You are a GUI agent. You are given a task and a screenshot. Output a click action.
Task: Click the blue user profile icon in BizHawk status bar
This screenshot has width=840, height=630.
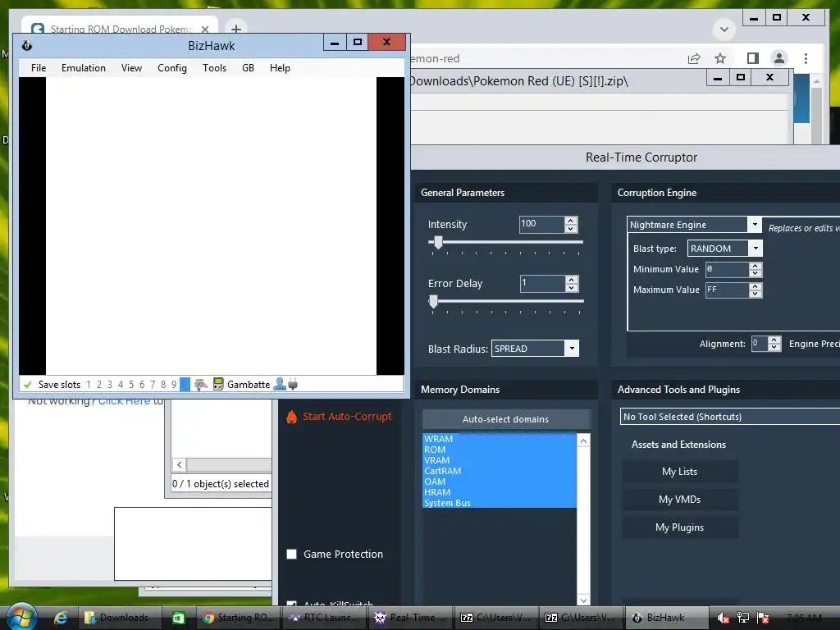click(x=280, y=384)
